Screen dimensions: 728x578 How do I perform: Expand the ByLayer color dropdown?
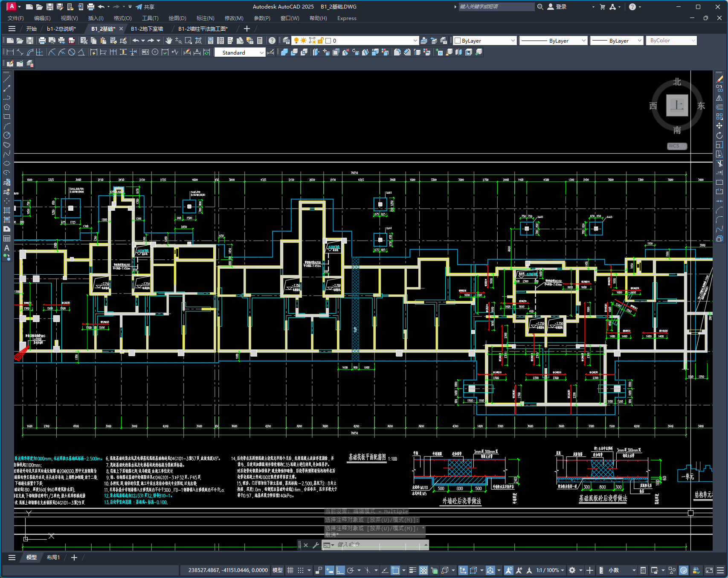click(513, 41)
